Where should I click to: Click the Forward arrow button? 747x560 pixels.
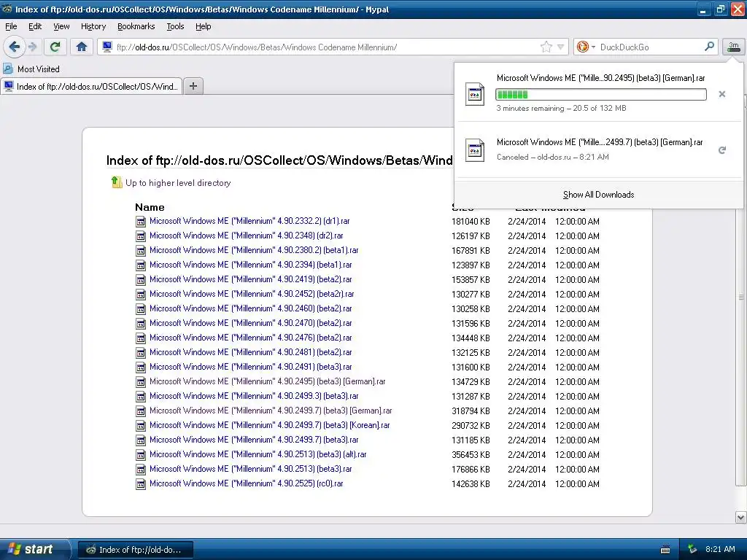tap(33, 47)
